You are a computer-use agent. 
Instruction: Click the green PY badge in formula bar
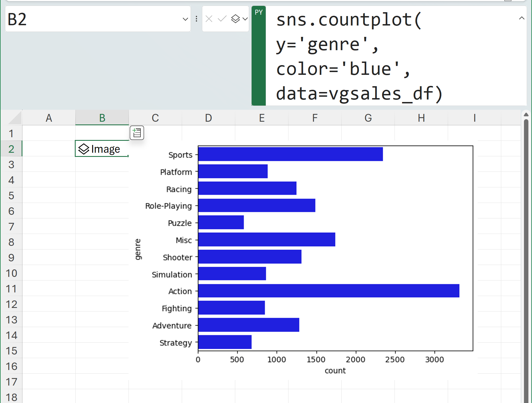pos(259,12)
